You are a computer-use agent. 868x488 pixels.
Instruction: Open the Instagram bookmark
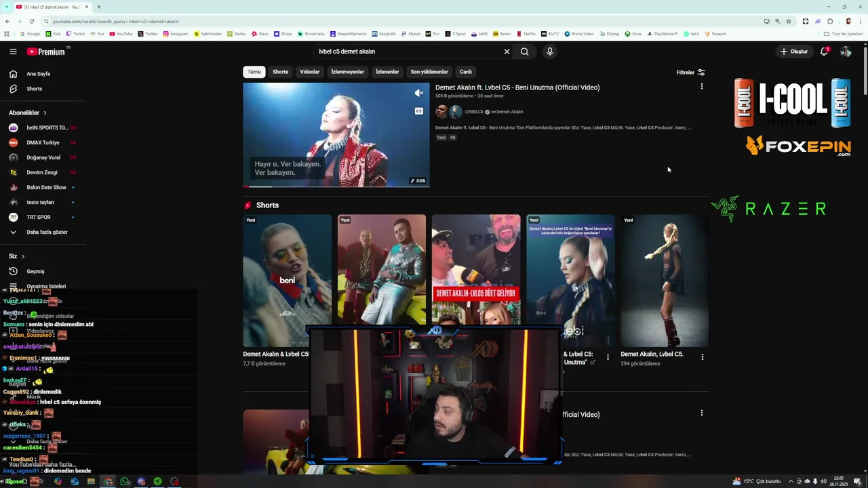click(176, 34)
